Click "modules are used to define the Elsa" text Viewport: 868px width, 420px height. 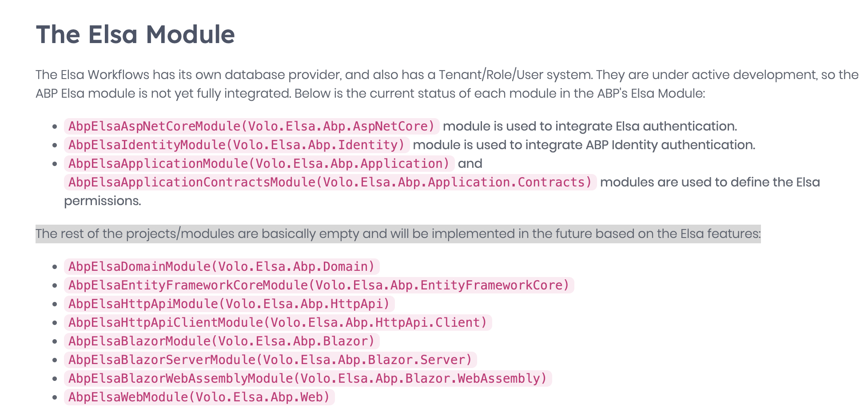pyautogui.click(x=709, y=182)
